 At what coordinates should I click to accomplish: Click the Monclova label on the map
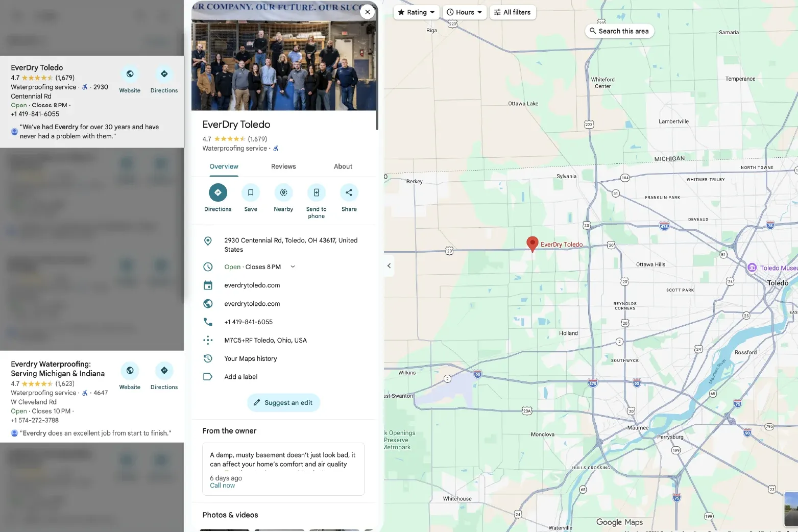tap(542, 434)
